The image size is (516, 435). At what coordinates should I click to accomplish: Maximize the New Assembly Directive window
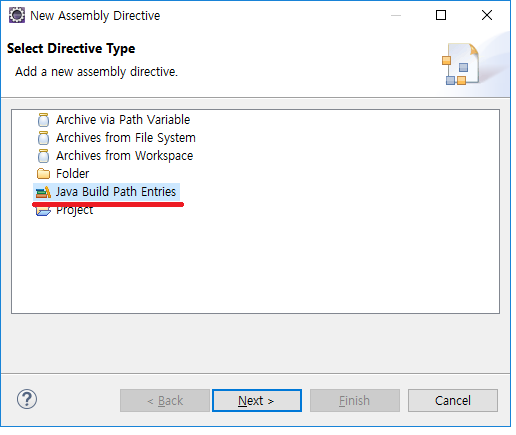(x=441, y=15)
